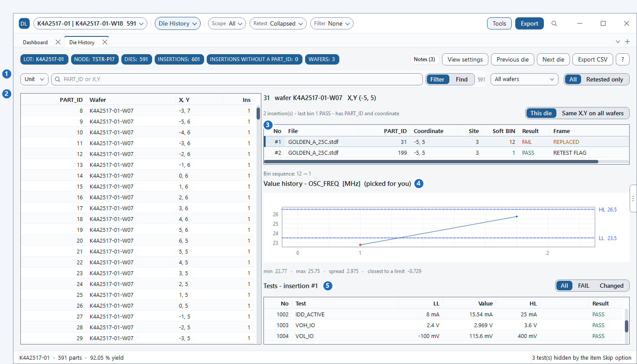Screen dimensions: 637x364
Task: Expand the Retest Collapsed dropdown
Action: (278, 23)
